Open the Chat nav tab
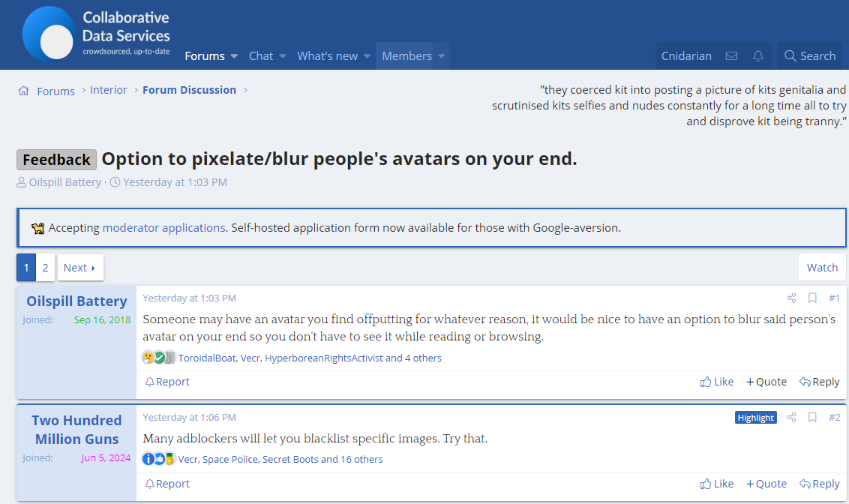 [261, 55]
